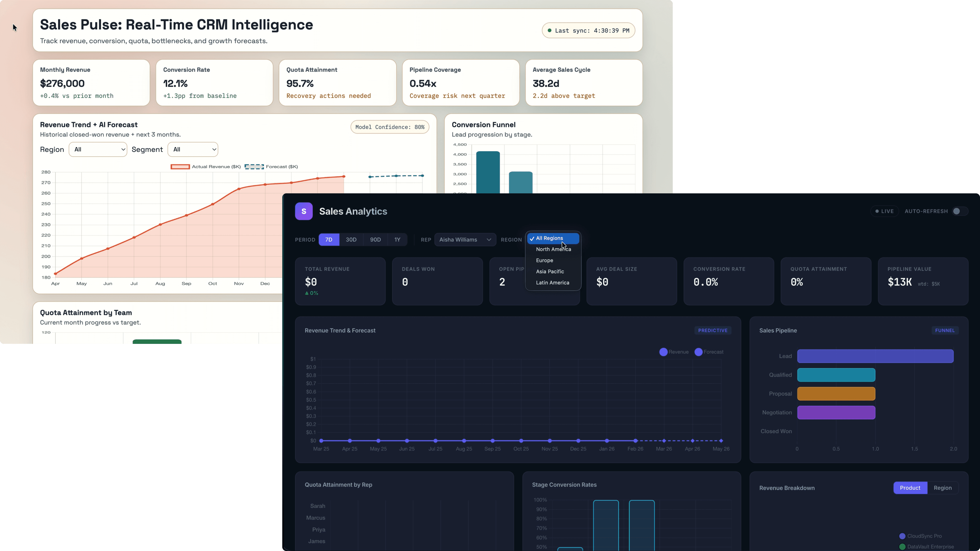The height and width of the screenshot is (551, 980).
Task: Toggle the Actual Revenue legend swatch
Action: [180, 167]
